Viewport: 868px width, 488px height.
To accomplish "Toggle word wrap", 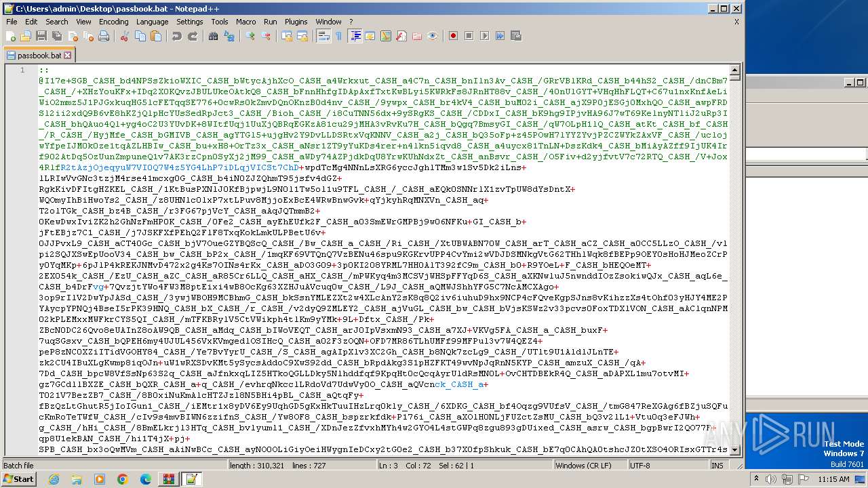I will (323, 36).
